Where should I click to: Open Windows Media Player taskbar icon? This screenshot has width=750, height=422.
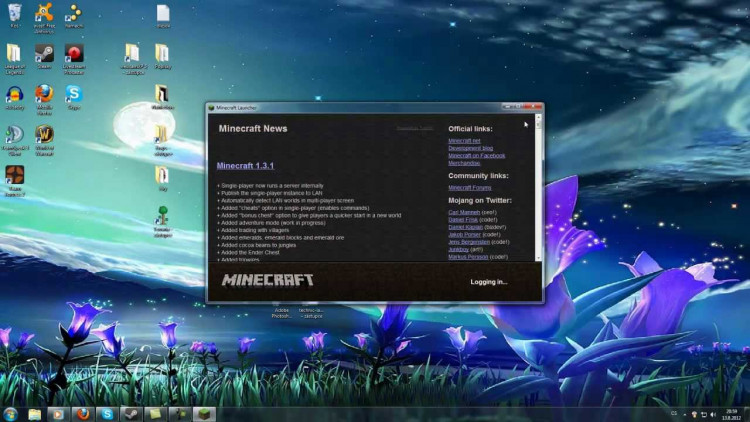point(58,414)
